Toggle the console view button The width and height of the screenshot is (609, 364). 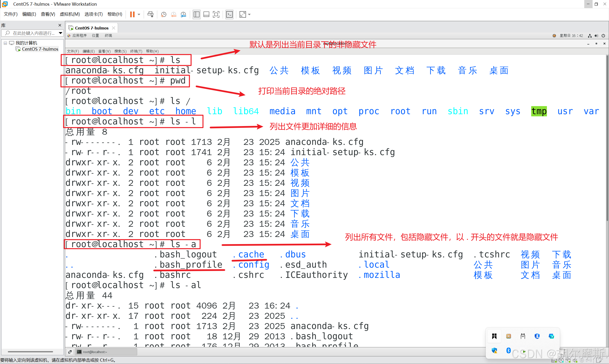point(229,15)
